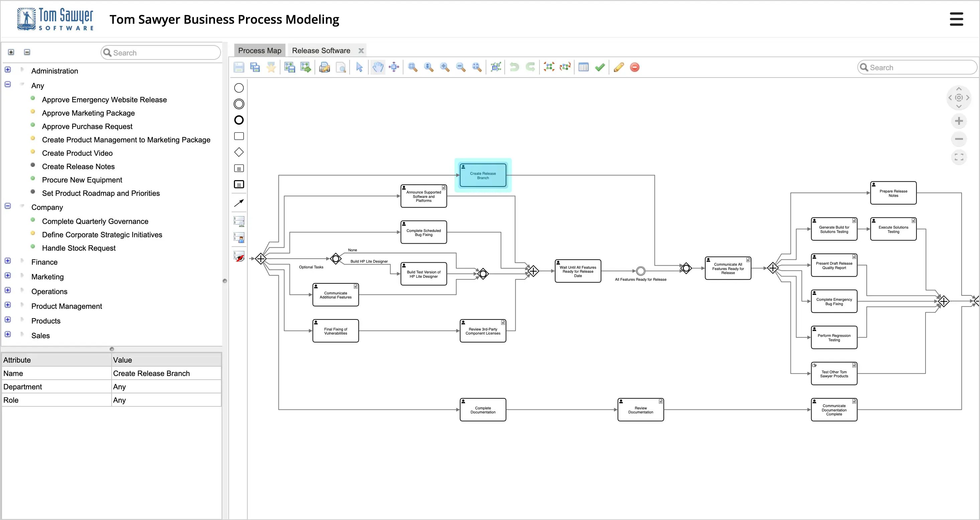
Task: Click the left tree Search field
Action: (x=161, y=53)
